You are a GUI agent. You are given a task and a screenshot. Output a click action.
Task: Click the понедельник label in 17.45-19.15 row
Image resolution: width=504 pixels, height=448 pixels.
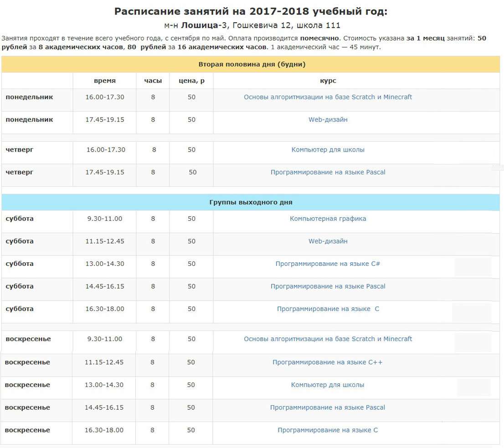tap(29, 119)
